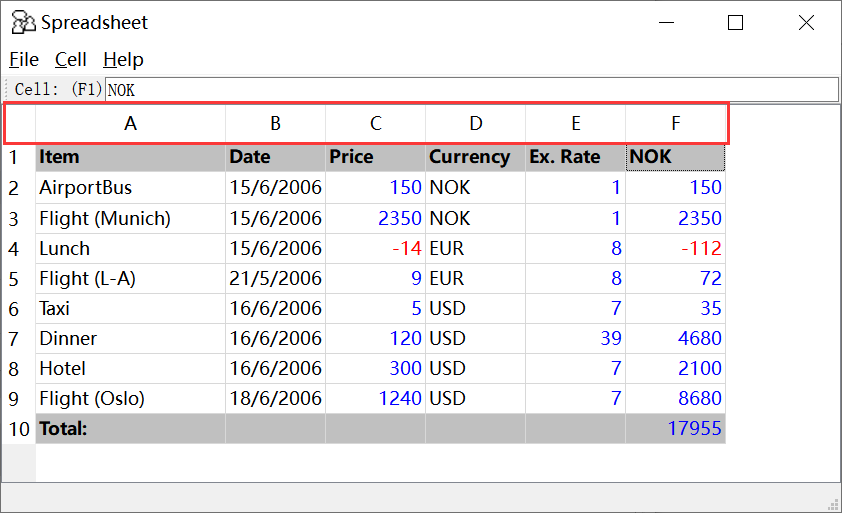Select the AirportBus item cell
This screenshot has height=513, width=842.
click(x=130, y=188)
